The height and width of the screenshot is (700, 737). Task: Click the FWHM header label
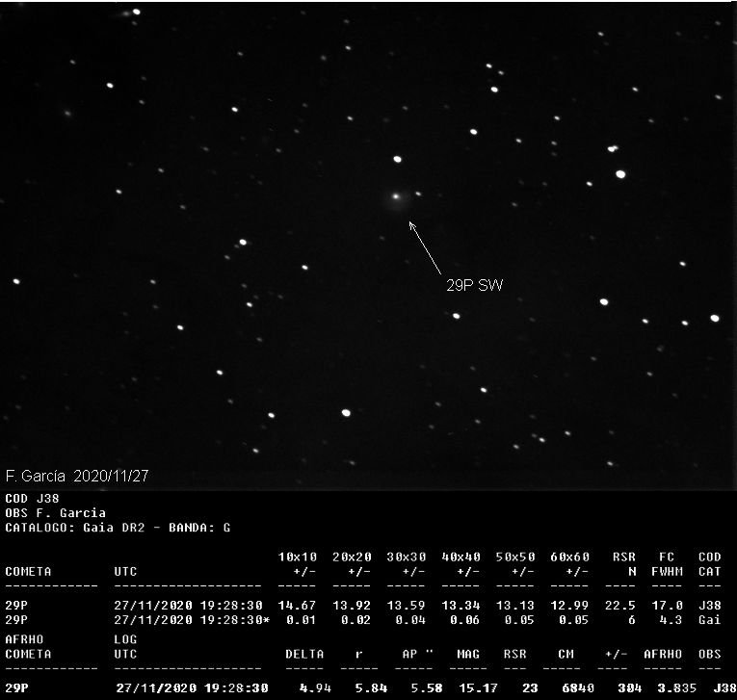point(667,571)
